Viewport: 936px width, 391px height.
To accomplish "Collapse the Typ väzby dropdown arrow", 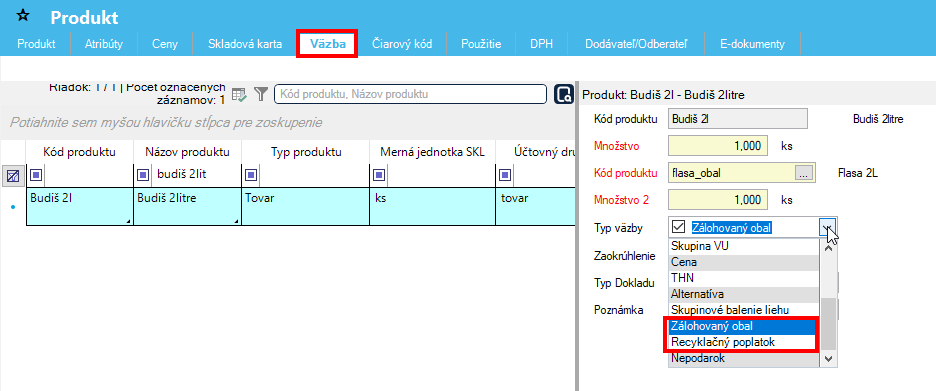I will [x=828, y=227].
